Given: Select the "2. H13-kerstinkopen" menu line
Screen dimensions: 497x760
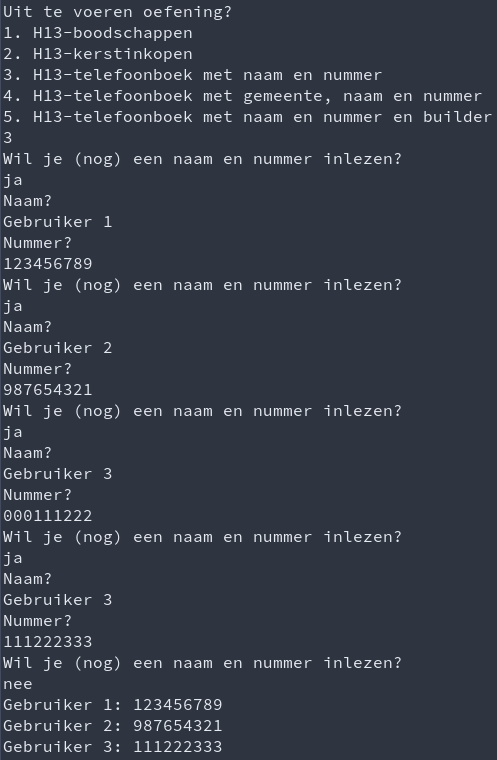Looking at the screenshot, I should click(98, 54).
